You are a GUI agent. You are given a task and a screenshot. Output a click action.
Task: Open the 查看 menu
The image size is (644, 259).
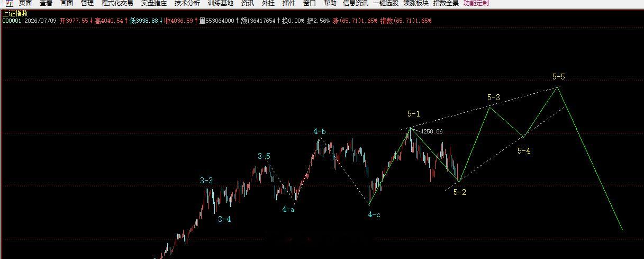(x=46, y=3)
